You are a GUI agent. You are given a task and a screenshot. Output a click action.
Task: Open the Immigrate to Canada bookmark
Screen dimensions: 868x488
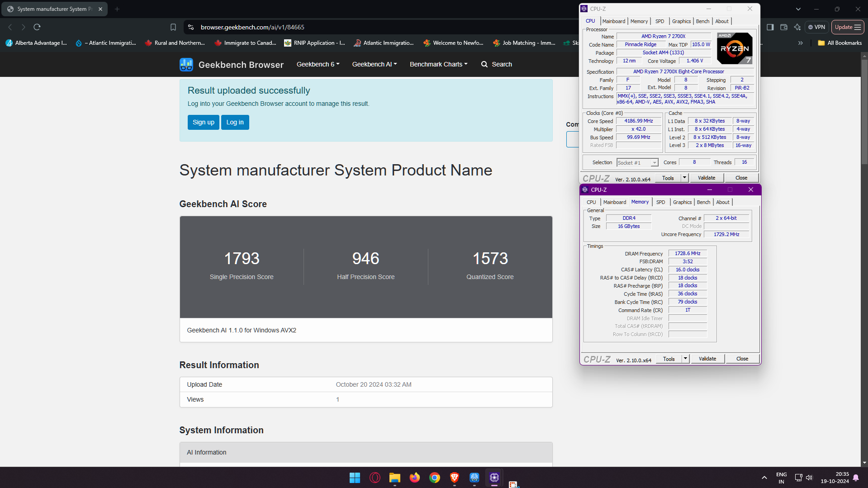(x=245, y=43)
